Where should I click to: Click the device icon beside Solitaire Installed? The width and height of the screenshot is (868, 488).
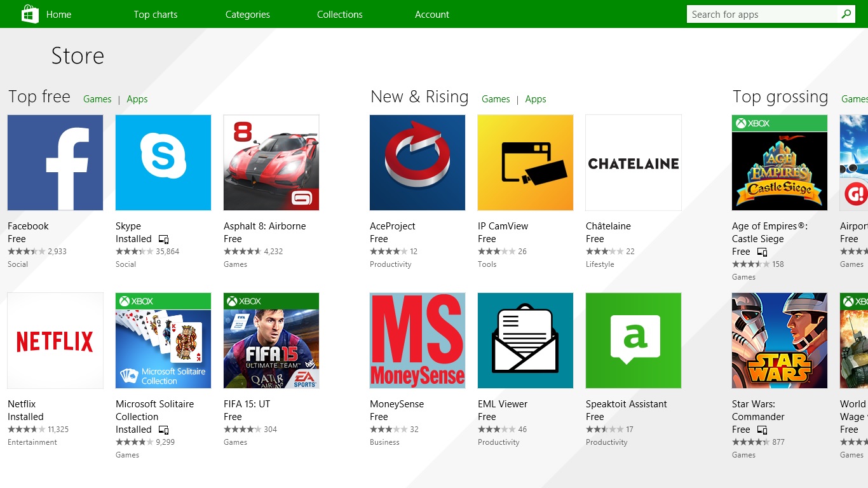[x=163, y=430]
